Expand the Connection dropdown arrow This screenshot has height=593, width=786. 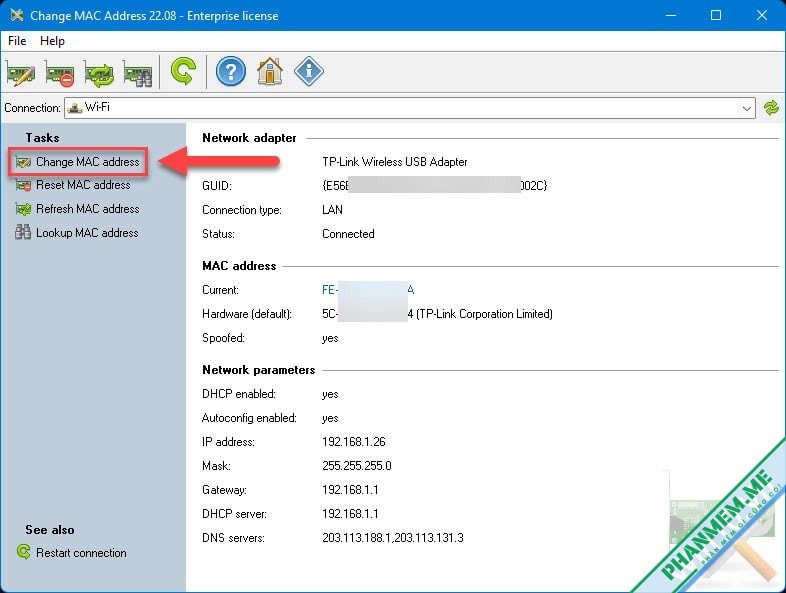tap(746, 108)
